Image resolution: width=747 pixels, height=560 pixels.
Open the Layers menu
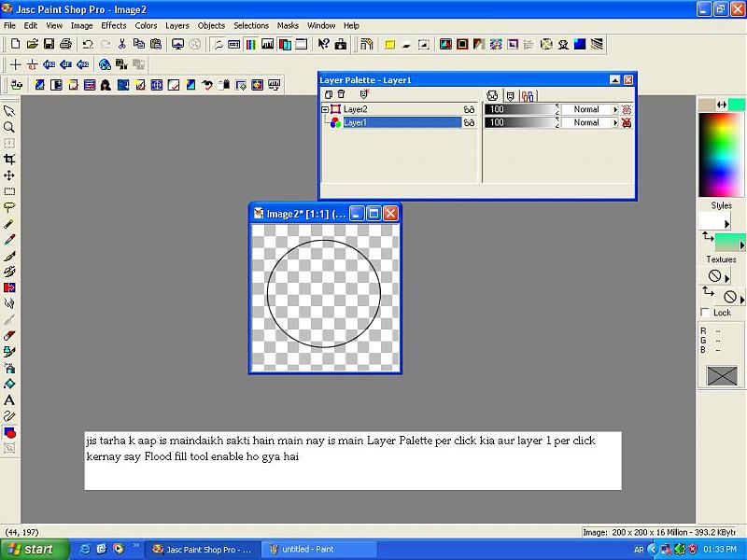pyautogui.click(x=176, y=25)
